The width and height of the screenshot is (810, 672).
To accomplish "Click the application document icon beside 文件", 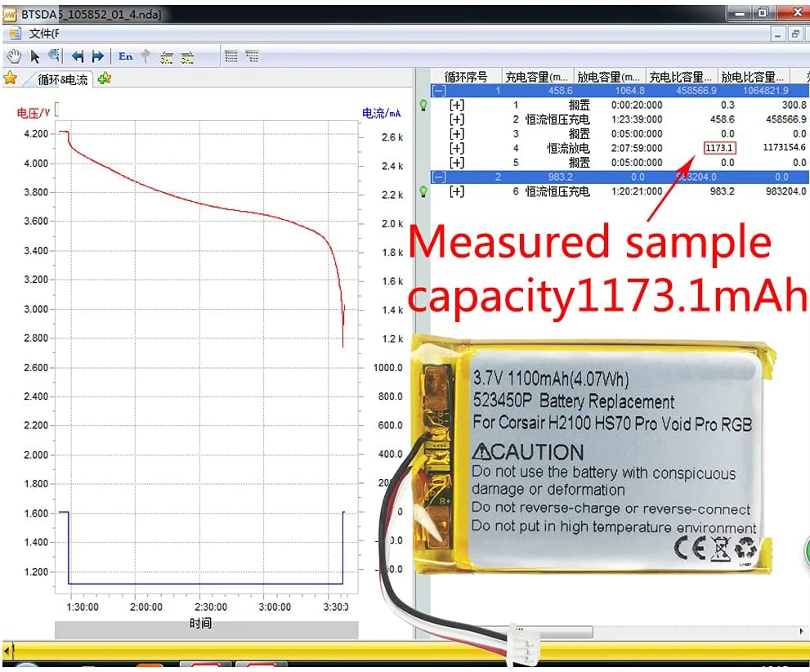I will tap(15, 34).
